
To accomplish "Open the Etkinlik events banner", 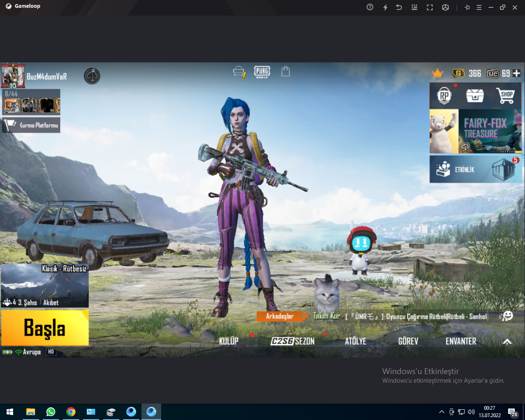I will click(475, 169).
